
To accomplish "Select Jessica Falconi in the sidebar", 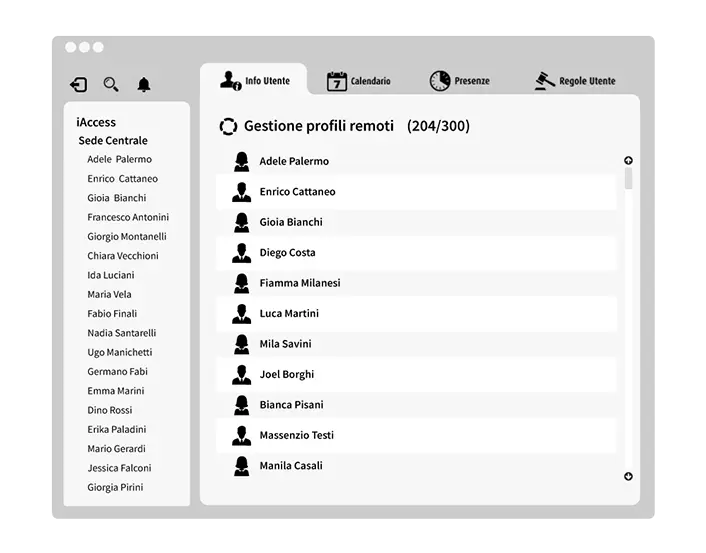I will click(119, 468).
